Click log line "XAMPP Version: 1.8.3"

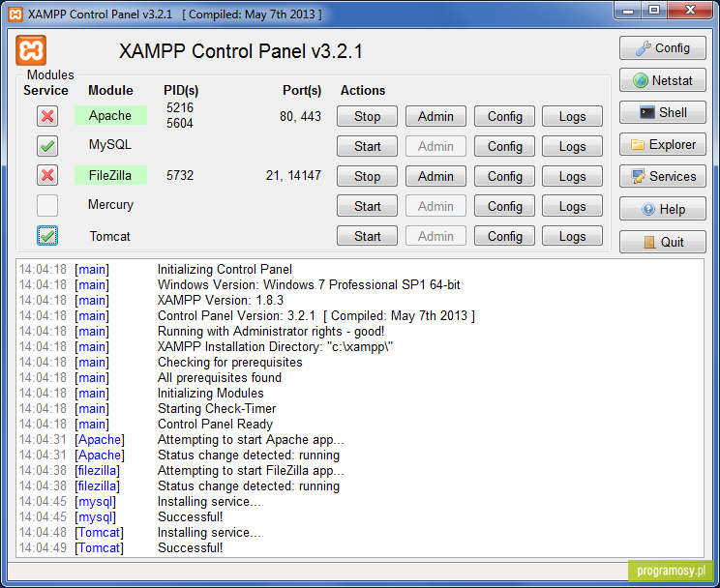coord(221,300)
